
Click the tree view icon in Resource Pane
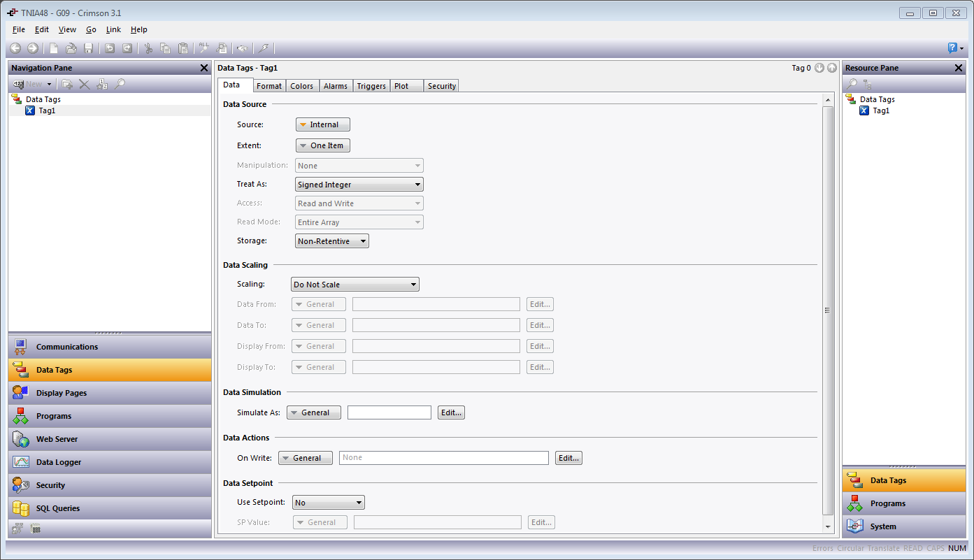(867, 84)
